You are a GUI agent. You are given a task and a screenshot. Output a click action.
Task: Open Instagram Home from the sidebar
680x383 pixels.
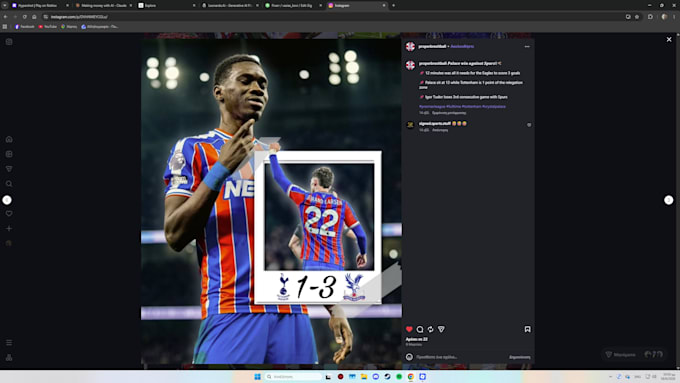[x=9, y=139]
